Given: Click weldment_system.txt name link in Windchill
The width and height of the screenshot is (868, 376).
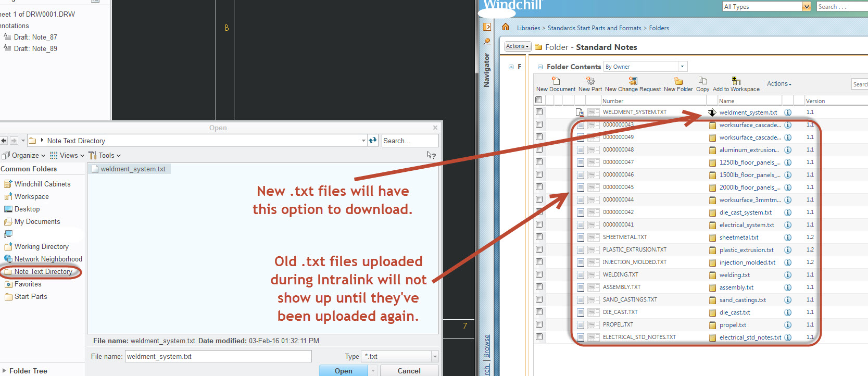Looking at the screenshot, I should [x=748, y=112].
